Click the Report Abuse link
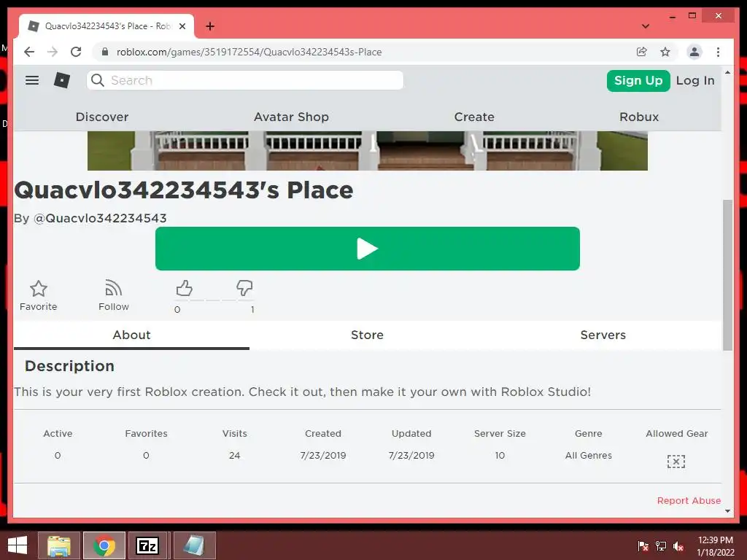This screenshot has width=747, height=560. [x=689, y=500]
